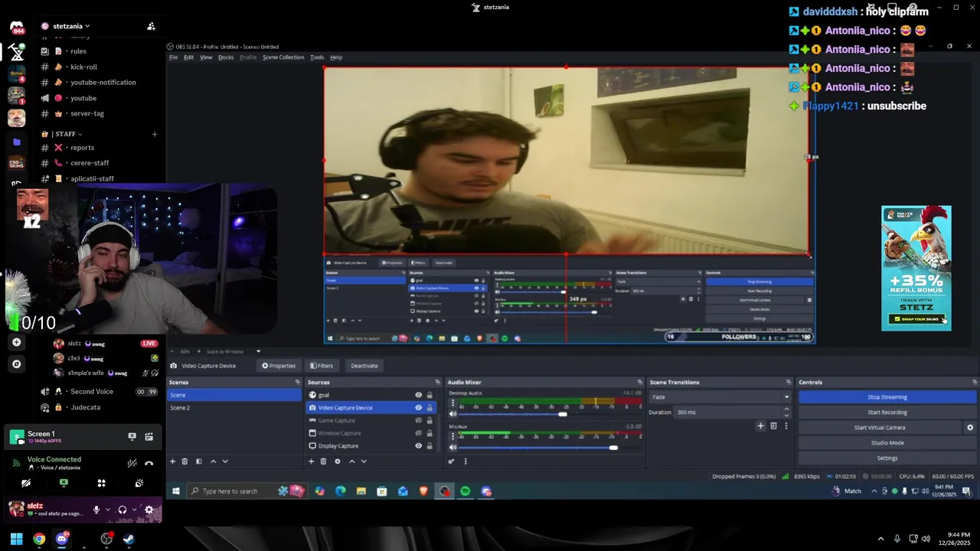980x551 pixels.
Task: Move source down in Sources toolbar
Action: pos(364,461)
